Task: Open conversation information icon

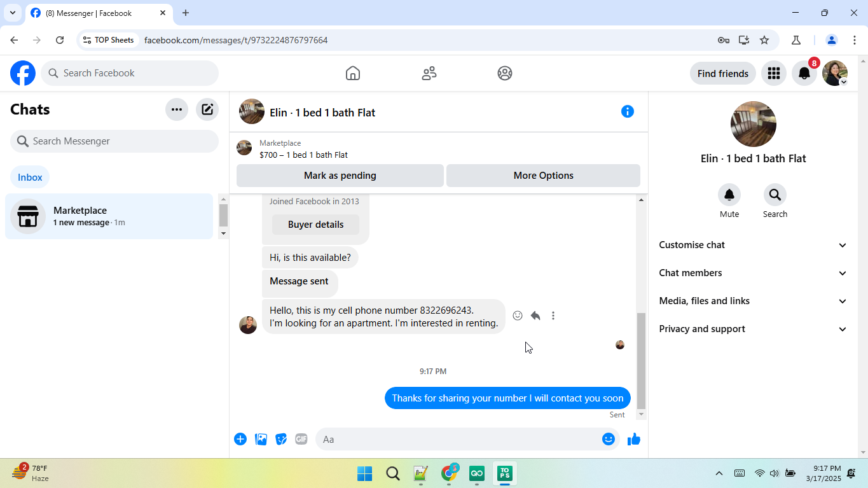Action: point(628,112)
